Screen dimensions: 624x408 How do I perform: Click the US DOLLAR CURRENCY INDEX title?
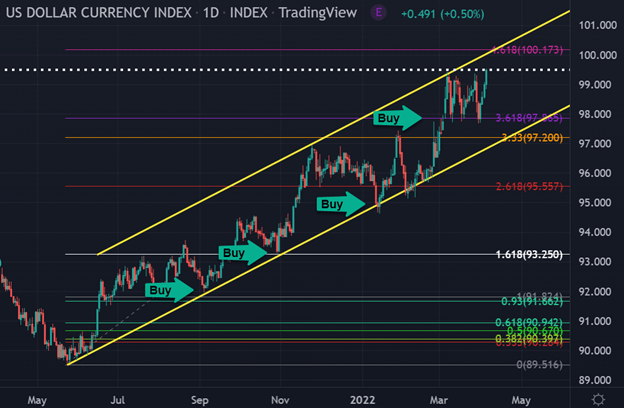click(x=99, y=13)
